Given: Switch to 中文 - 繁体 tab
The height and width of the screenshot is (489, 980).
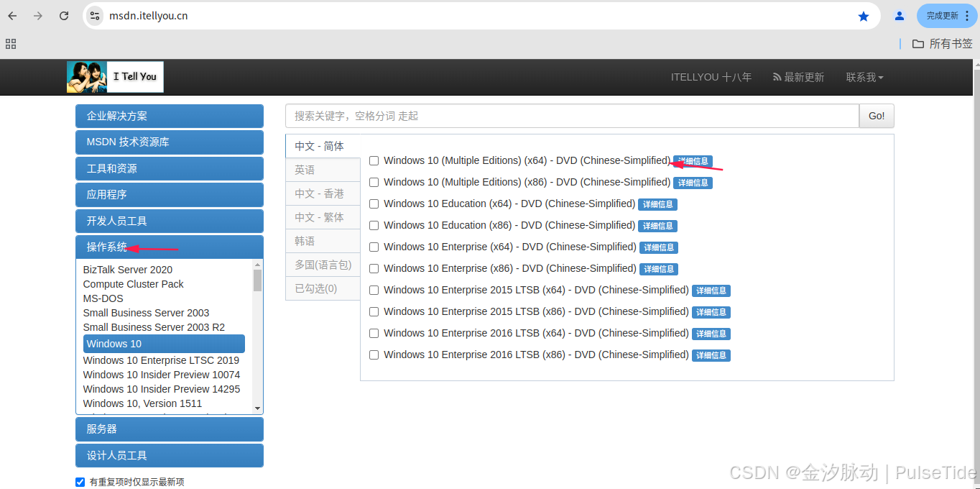Looking at the screenshot, I should [x=323, y=217].
